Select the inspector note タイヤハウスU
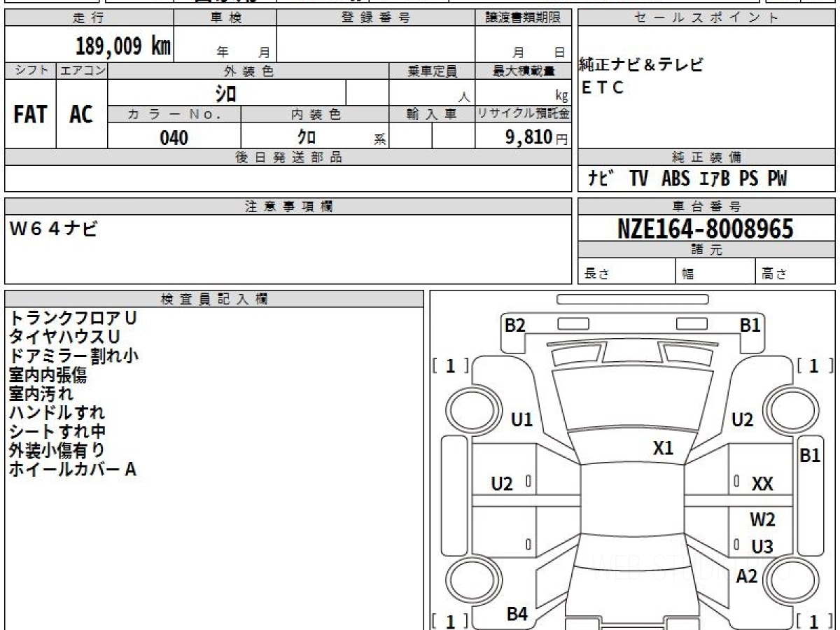Viewport: 840px width, 630px height. point(64,337)
